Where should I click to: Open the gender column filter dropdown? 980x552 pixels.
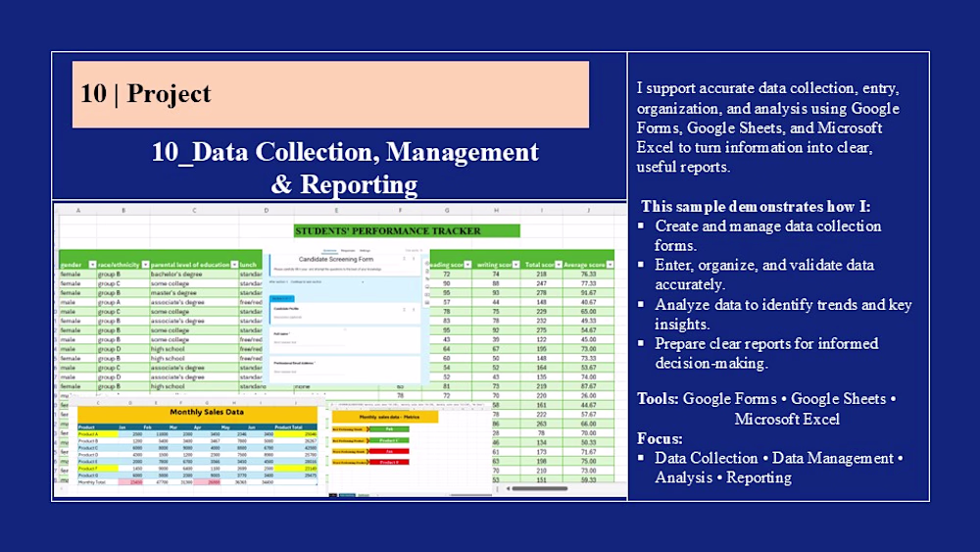(92, 265)
